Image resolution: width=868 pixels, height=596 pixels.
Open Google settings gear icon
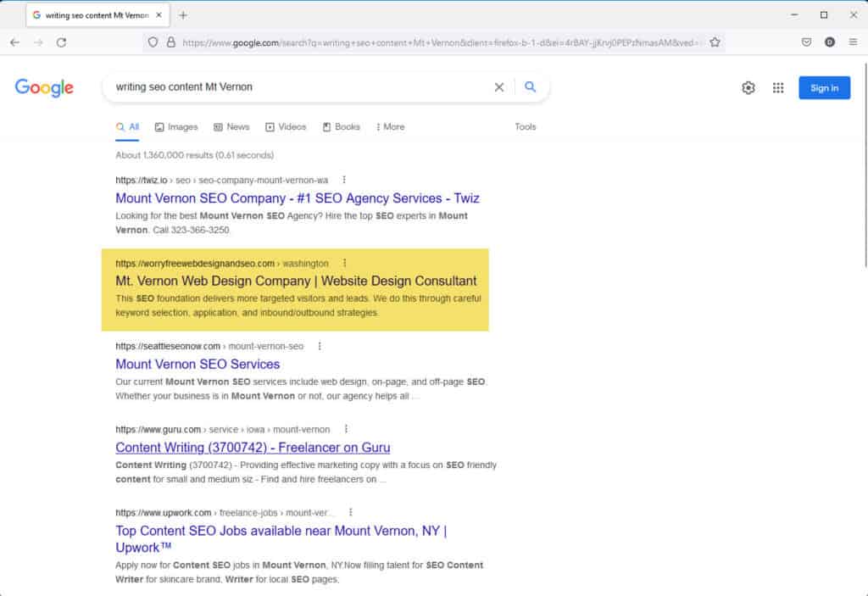tap(748, 87)
